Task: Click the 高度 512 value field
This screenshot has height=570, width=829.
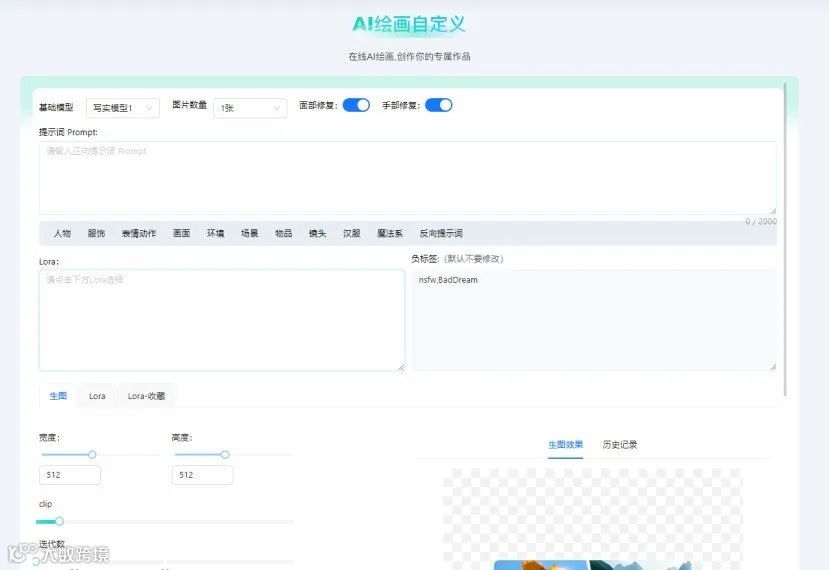Action: click(202, 475)
